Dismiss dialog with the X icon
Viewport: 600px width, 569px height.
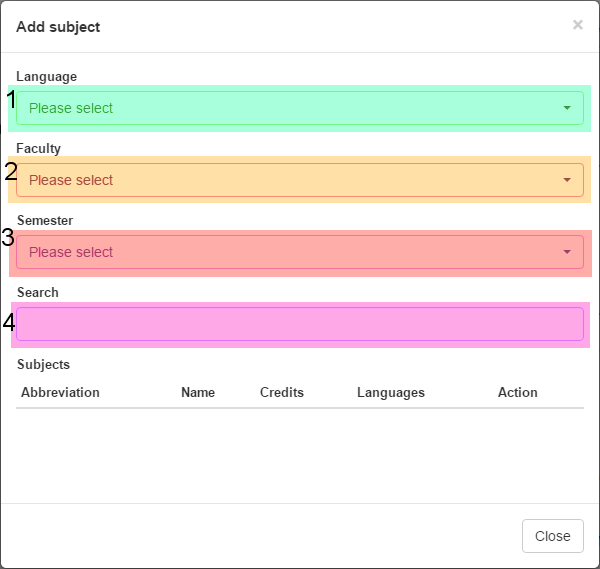tap(577, 25)
